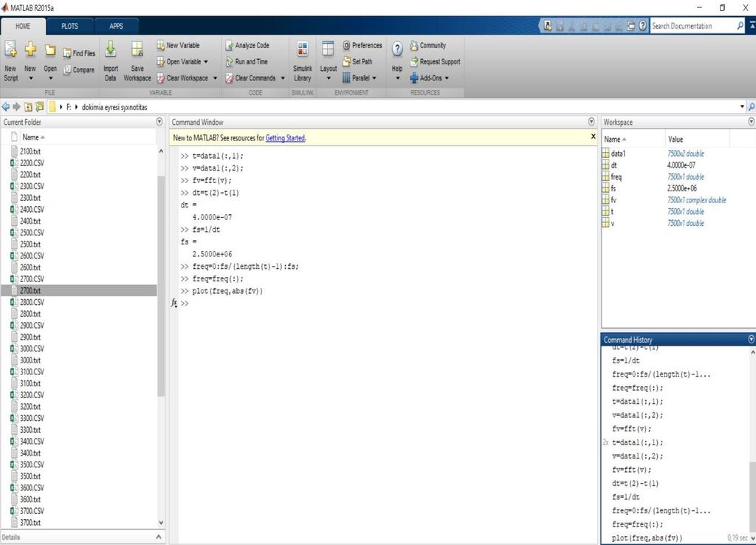Viewport: 756px width, 545px height.
Task: Click Analyze Code in the toolstrip
Action: pos(247,45)
